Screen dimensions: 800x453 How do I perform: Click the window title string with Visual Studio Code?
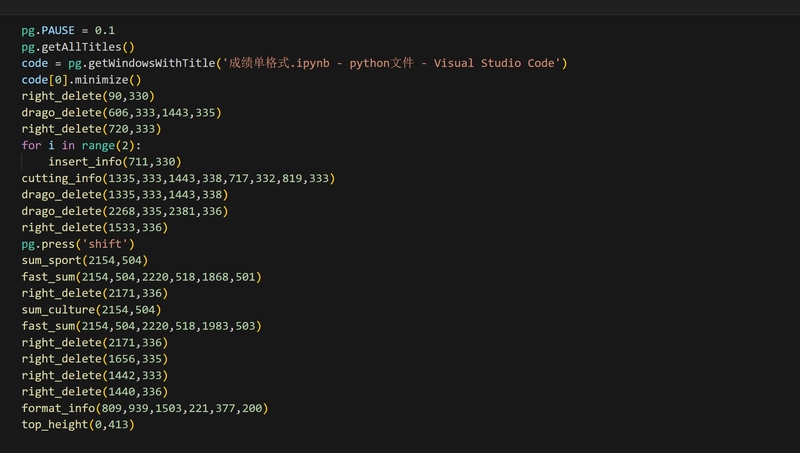pos(392,63)
